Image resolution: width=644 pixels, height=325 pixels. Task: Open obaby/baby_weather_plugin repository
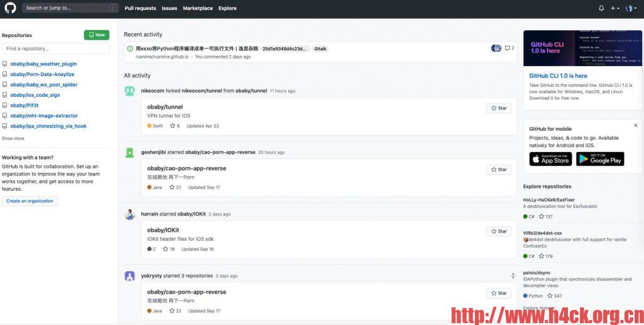(x=43, y=64)
